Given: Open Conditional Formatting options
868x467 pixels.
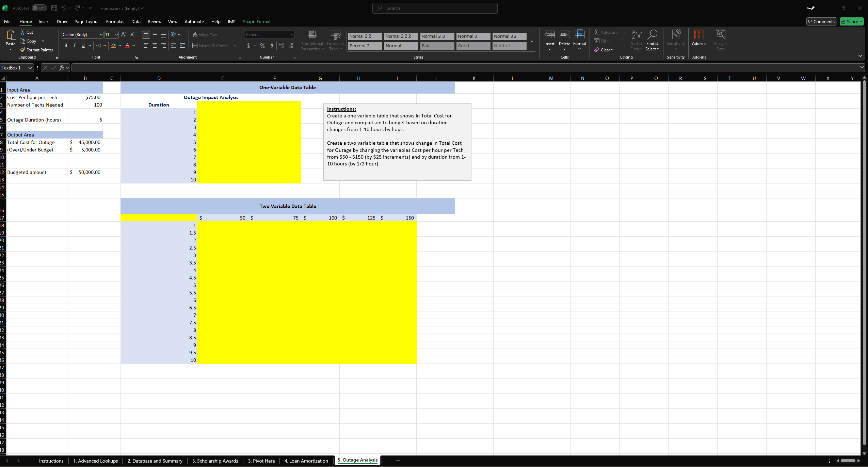Looking at the screenshot, I should (x=312, y=41).
